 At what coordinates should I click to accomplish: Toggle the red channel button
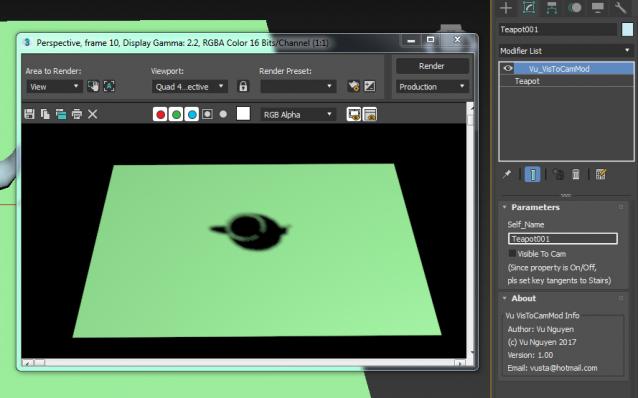click(160, 114)
